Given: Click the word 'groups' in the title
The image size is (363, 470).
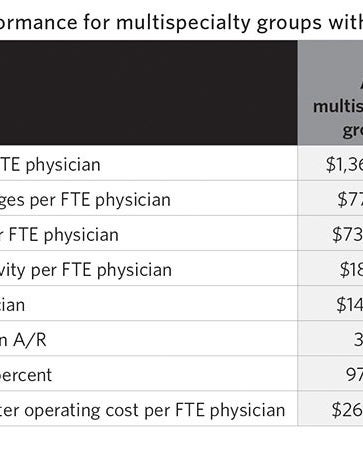Looking at the screenshot, I should pos(289,24).
